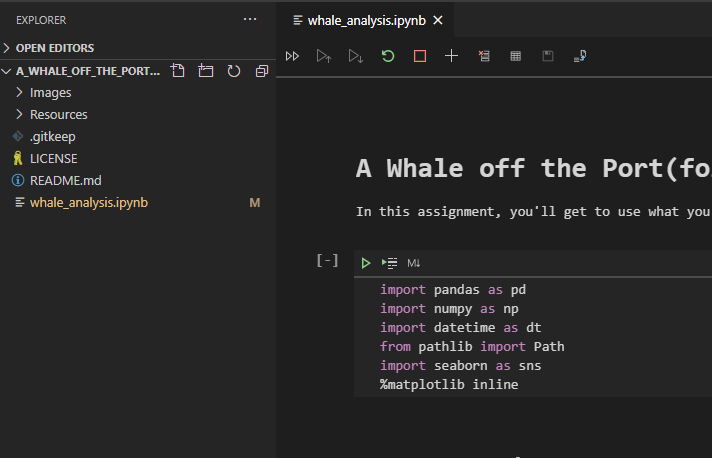Select the whale_analysis.ipynb editor tab

coord(365,20)
